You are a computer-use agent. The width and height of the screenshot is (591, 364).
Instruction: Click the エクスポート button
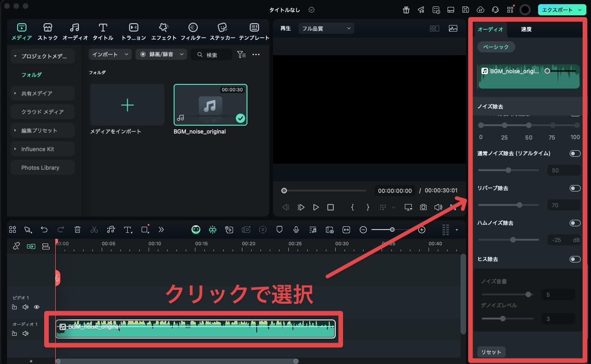pos(561,10)
